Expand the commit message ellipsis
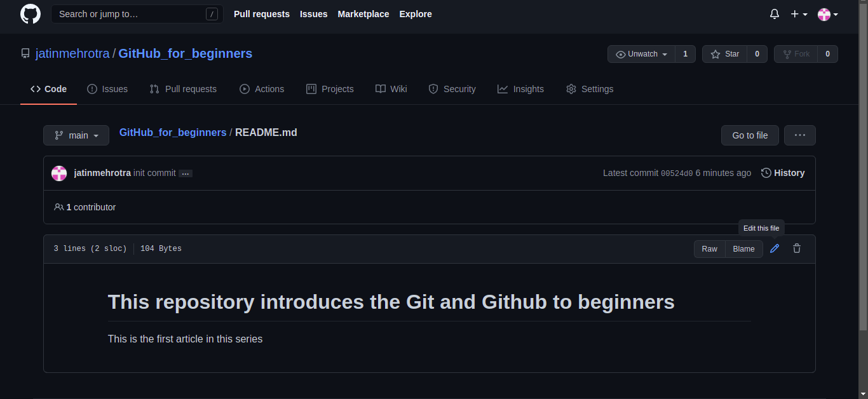Image resolution: width=868 pixels, height=399 pixels. (x=186, y=173)
